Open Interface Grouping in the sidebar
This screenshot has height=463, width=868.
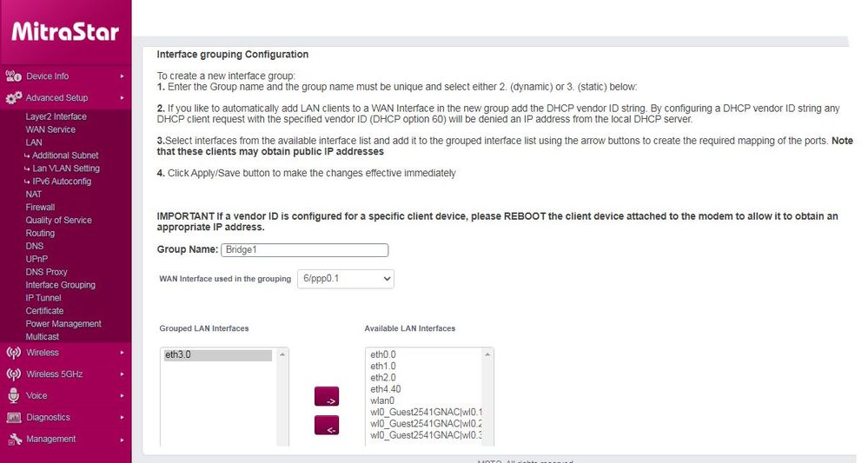tap(60, 285)
